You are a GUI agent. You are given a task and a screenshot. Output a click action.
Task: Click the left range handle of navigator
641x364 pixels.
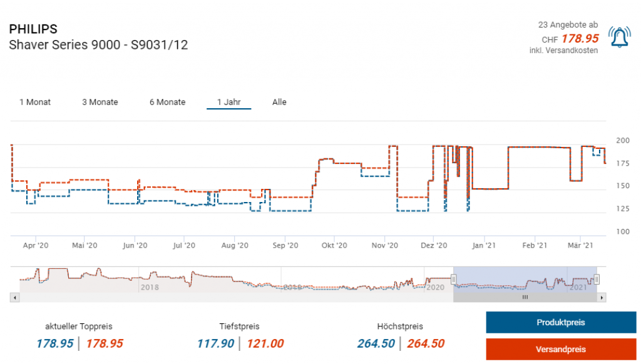(x=453, y=280)
